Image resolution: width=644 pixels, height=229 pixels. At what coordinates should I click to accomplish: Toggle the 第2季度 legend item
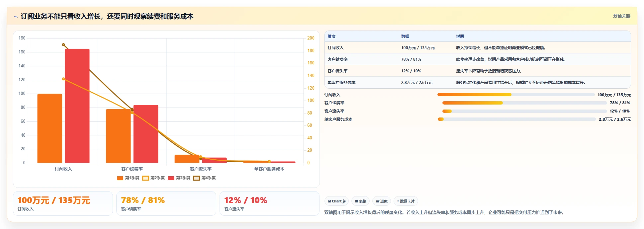153,178
